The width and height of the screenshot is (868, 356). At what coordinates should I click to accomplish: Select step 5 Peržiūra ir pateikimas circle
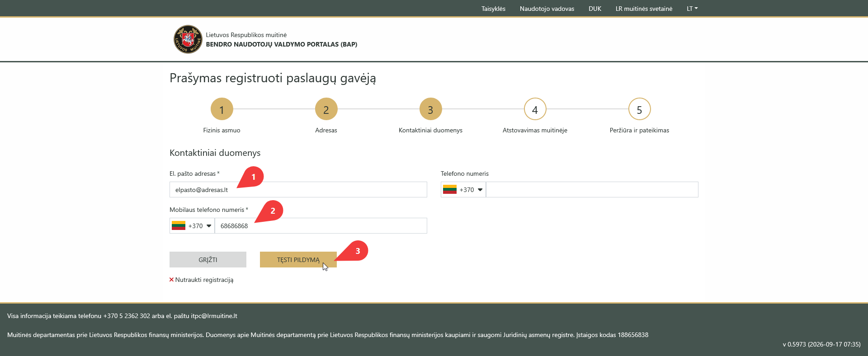click(639, 109)
